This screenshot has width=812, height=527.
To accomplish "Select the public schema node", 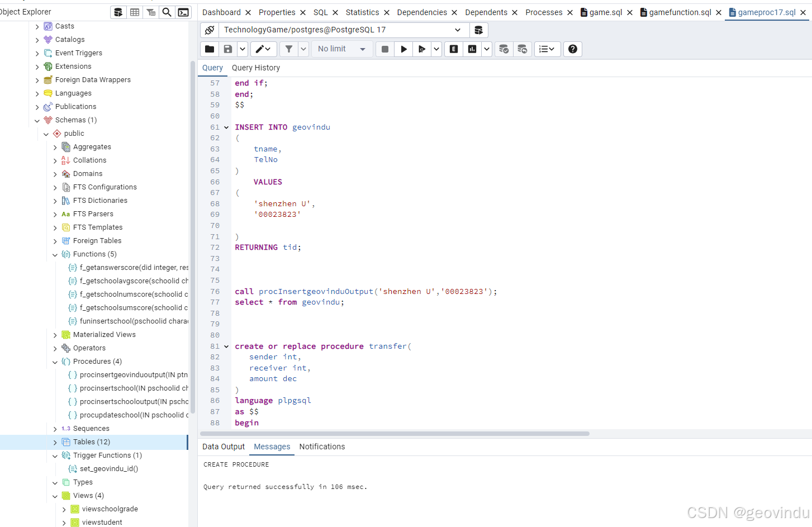I will click(74, 134).
